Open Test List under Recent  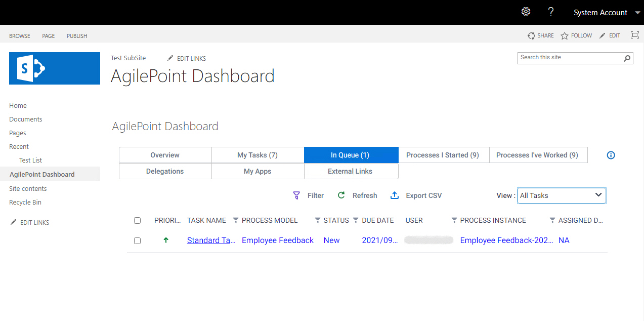pos(30,160)
